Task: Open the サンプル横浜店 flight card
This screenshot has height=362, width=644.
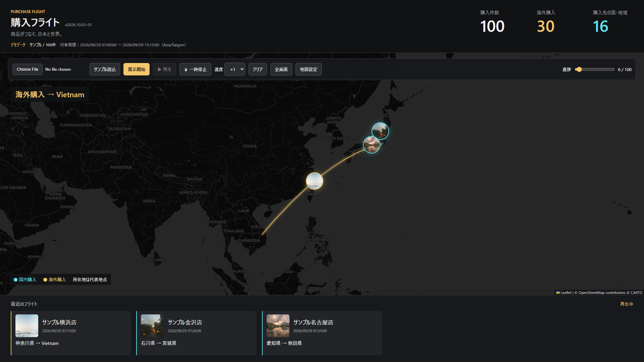Action: [x=71, y=333]
